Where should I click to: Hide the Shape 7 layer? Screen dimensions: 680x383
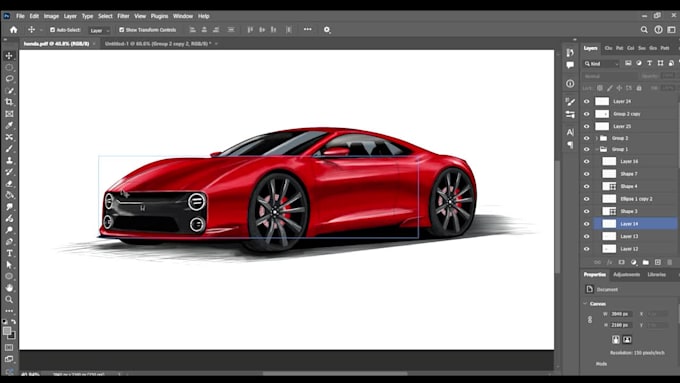point(587,173)
